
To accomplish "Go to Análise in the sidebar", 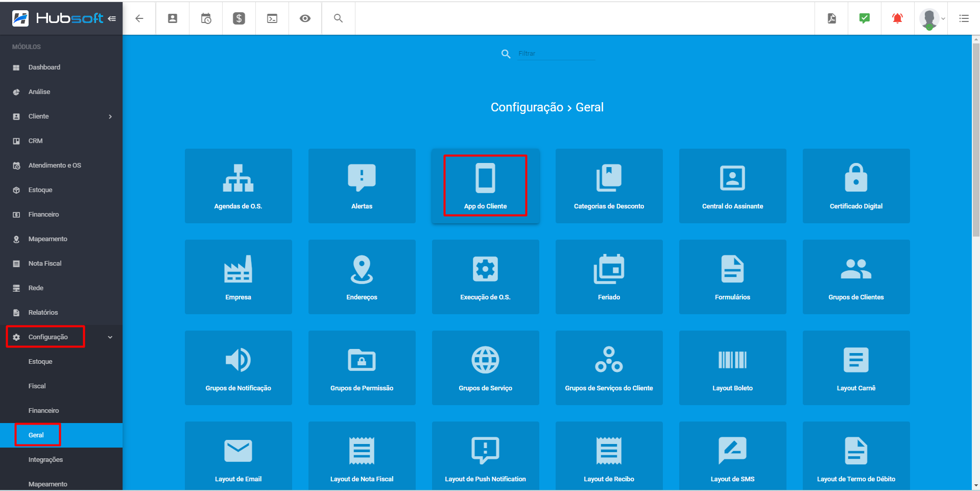I will (x=61, y=92).
